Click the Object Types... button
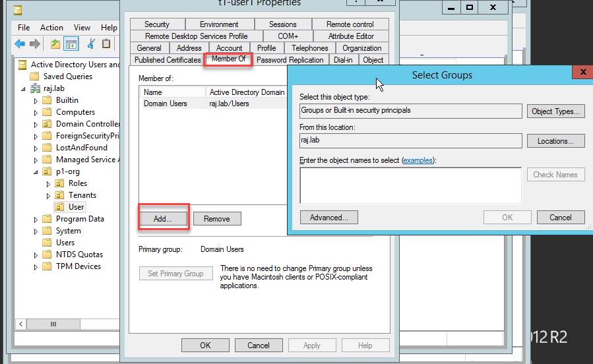 (x=555, y=111)
